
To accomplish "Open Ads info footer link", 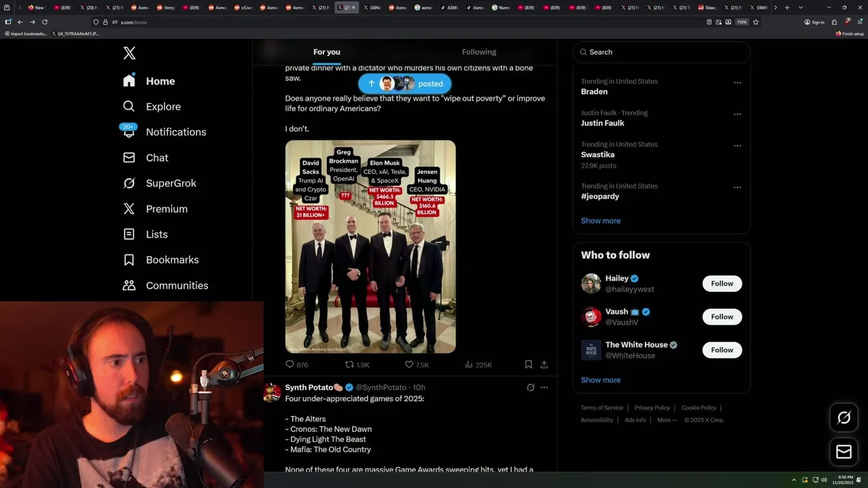I will coord(635,420).
